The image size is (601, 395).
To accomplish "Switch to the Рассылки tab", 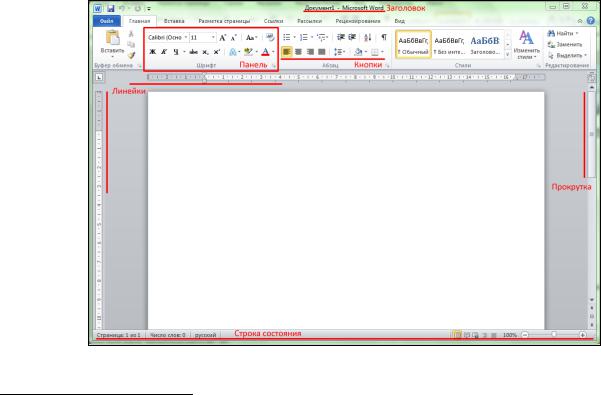I will click(x=310, y=21).
